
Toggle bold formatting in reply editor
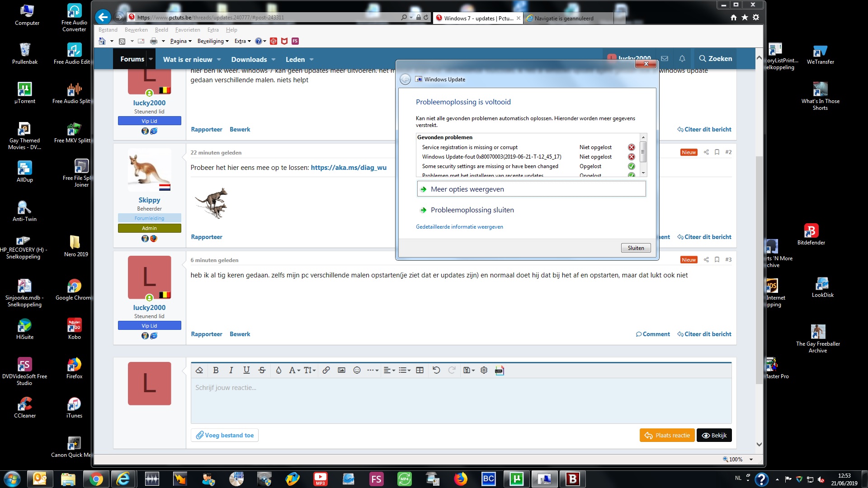coord(216,371)
